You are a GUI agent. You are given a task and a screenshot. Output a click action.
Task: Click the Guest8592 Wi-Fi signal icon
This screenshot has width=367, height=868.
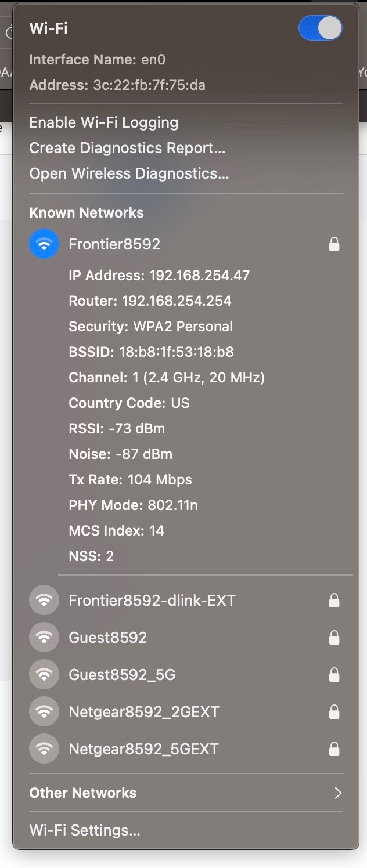click(x=44, y=637)
